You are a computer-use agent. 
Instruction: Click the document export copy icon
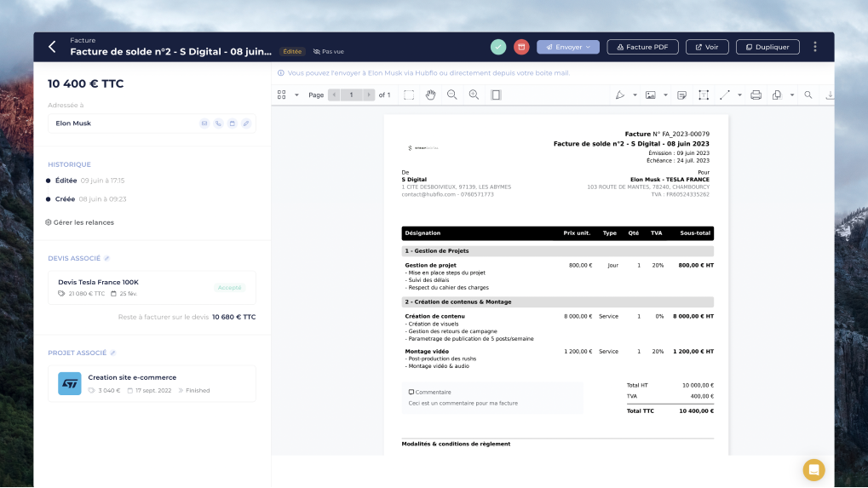coord(777,95)
